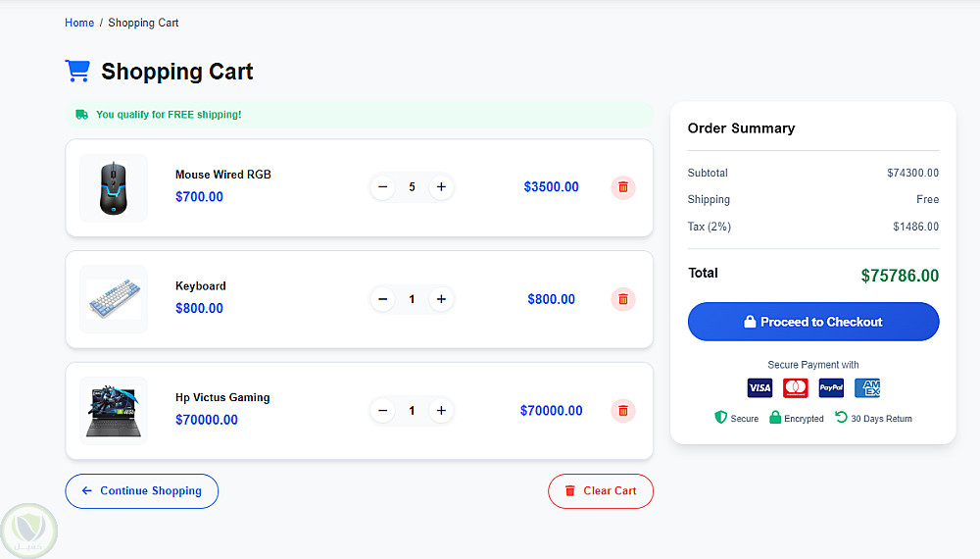Delete Mouse Wired RGB from cart
This screenshot has width=980, height=559.
click(623, 187)
